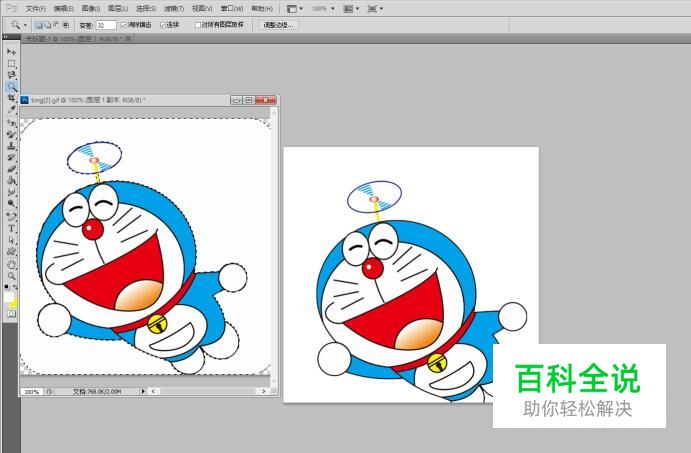The height and width of the screenshot is (453, 691).
Task: Choose Add to Selection mode
Action: (x=48, y=25)
